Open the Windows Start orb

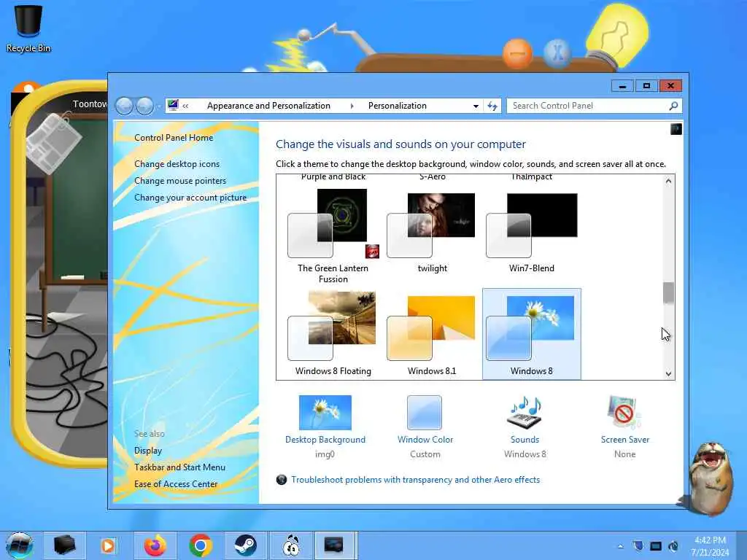20,545
